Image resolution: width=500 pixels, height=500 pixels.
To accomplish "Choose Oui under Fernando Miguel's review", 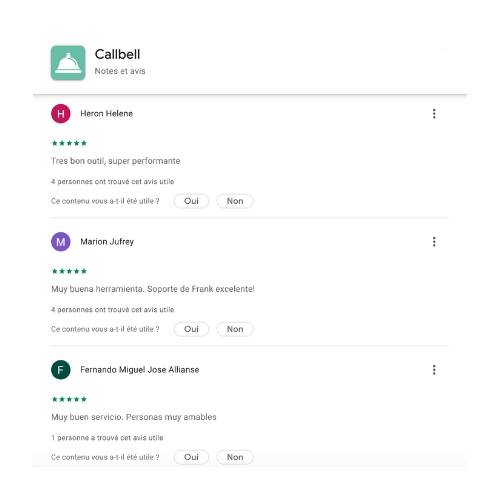I will pos(191,457).
